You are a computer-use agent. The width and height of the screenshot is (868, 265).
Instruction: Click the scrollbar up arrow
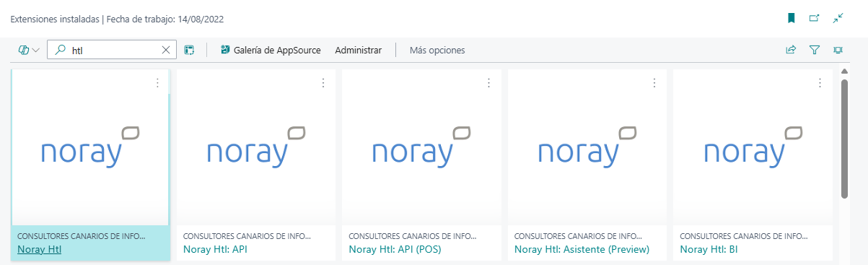pyautogui.click(x=845, y=71)
